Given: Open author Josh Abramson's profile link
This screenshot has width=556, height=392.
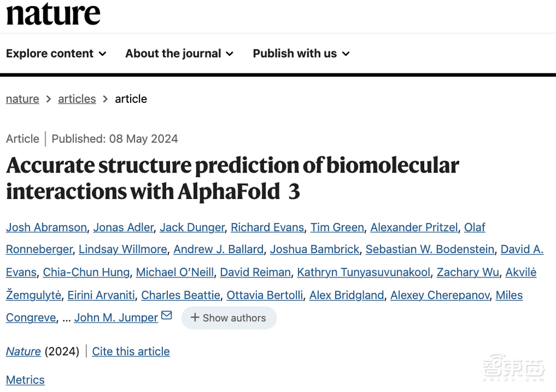Looking at the screenshot, I should pos(46,227).
